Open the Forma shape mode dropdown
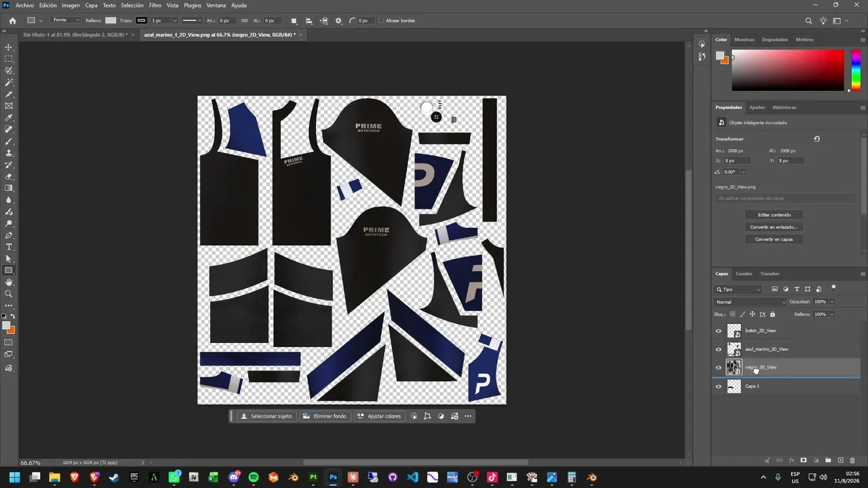The width and height of the screenshot is (868, 488). (66, 20)
